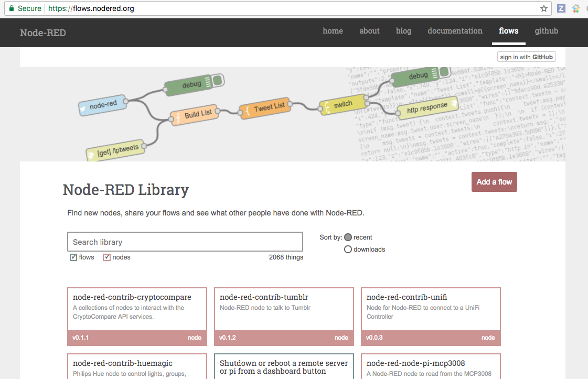Open Shutdown or reboot a remote server flow
The image size is (588, 379).
tap(284, 366)
